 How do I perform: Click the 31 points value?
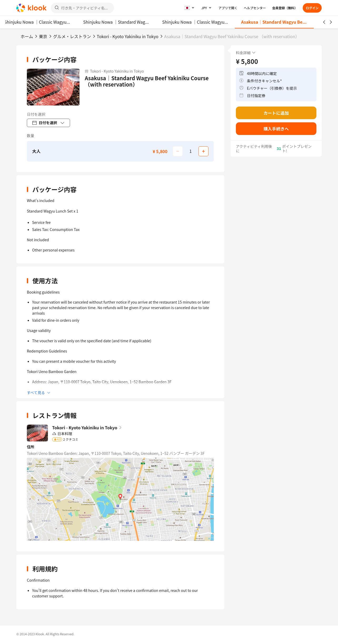point(279,149)
